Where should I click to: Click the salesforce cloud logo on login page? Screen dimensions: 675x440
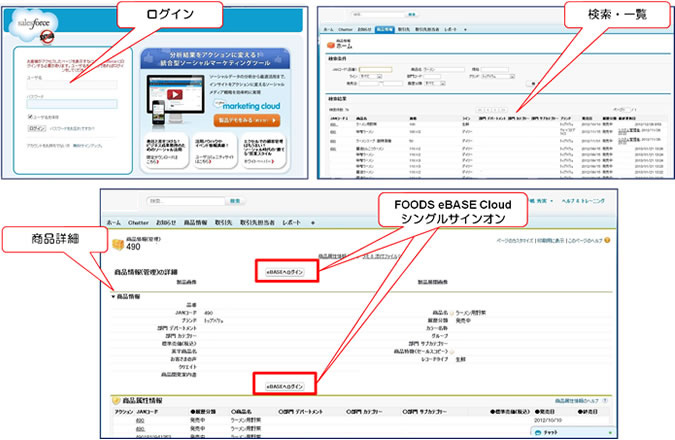[x=32, y=25]
